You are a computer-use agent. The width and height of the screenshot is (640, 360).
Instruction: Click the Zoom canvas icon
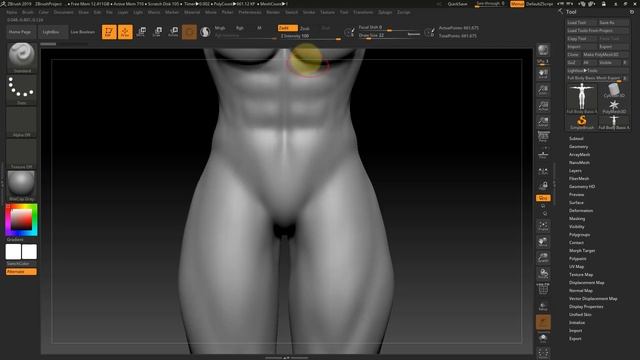coord(543,90)
